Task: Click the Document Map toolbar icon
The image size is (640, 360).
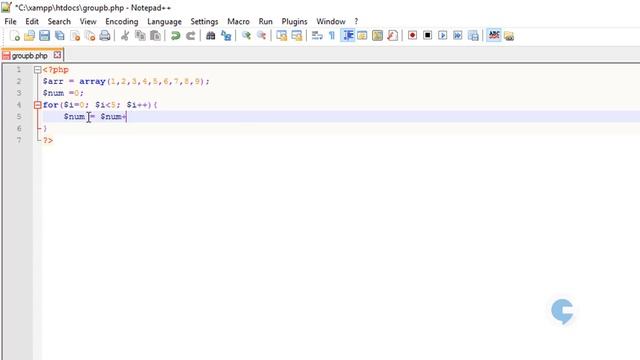Action: tap(378, 36)
